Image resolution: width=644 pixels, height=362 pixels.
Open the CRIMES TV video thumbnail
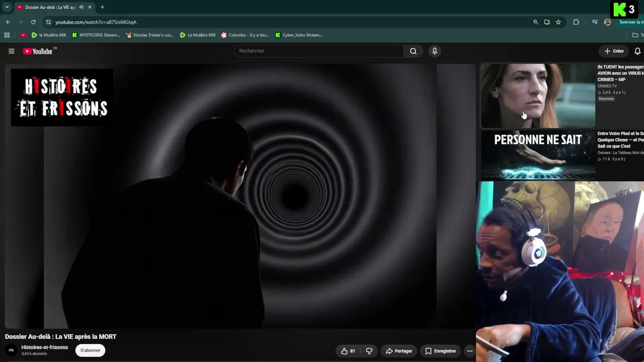tap(537, 95)
